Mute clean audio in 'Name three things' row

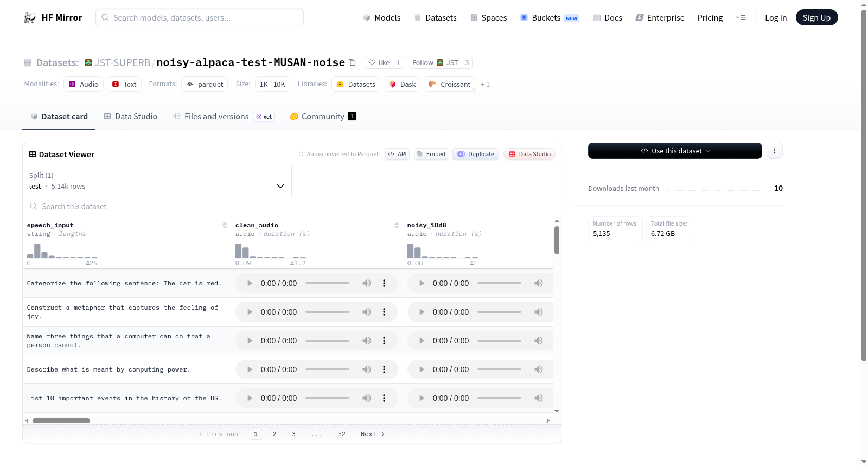pyautogui.click(x=367, y=341)
